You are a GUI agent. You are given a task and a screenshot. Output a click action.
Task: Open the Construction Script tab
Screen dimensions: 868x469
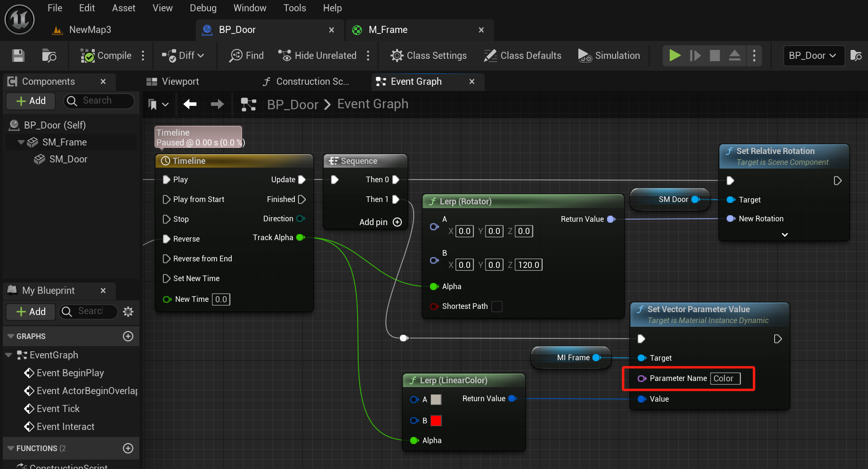(306, 81)
